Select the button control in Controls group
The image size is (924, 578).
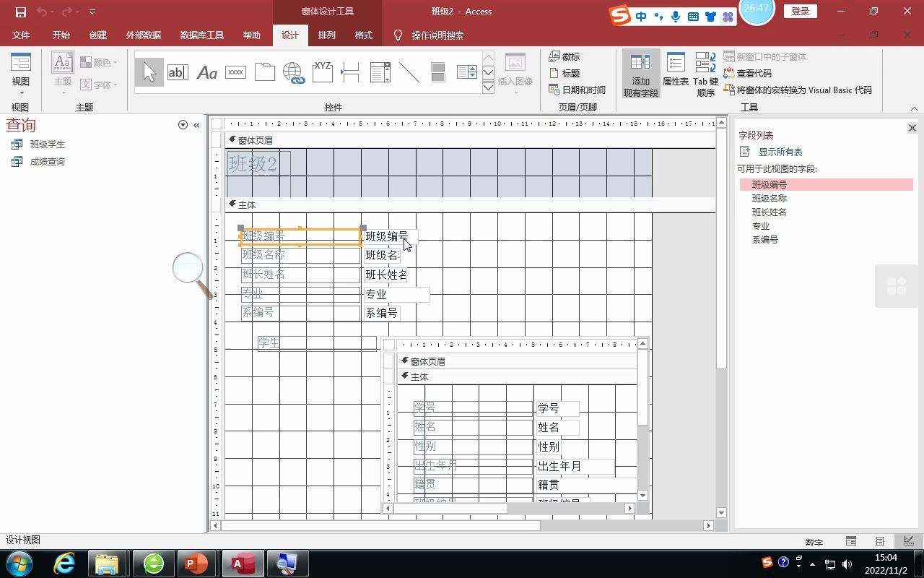[235, 72]
